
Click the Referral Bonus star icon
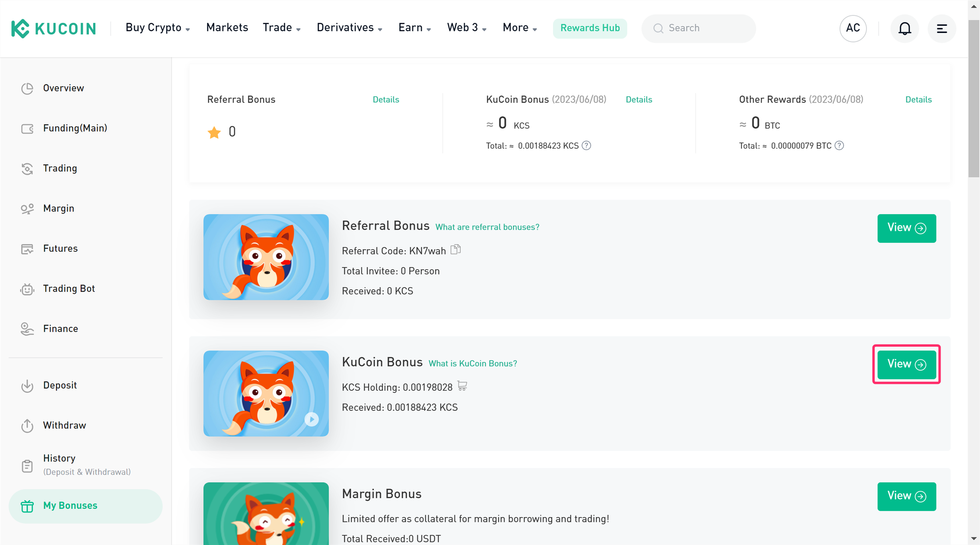pyautogui.click(x=214, y=132)
